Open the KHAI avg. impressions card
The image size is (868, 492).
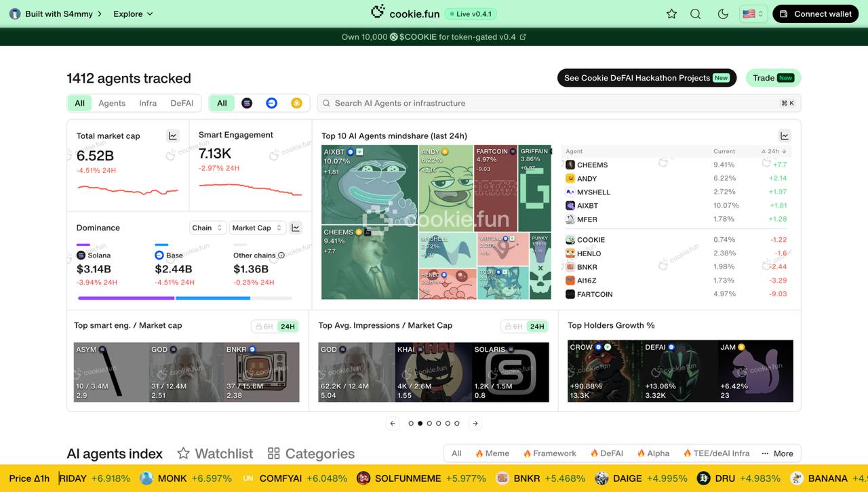[433, 372]
